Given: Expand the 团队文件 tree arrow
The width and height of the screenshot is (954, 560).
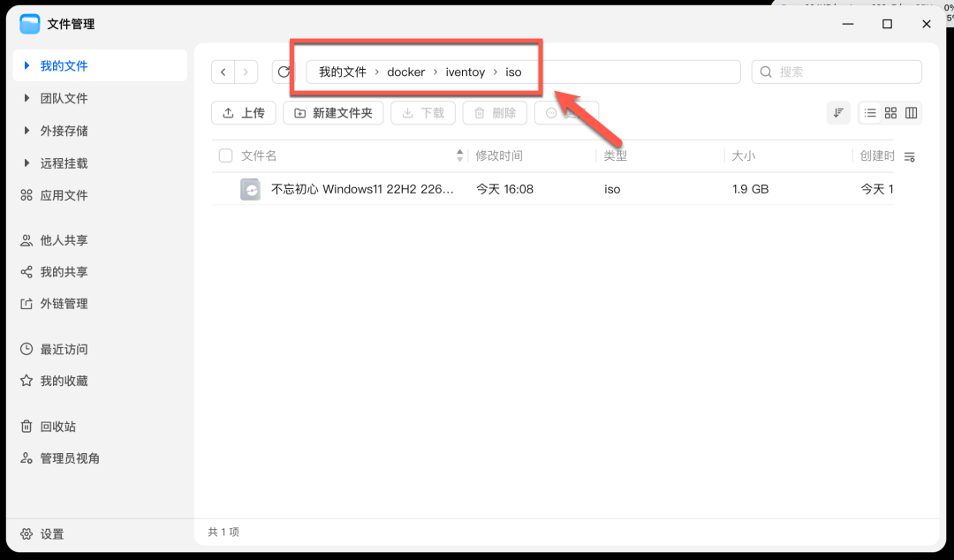Looking at the screenshot, I should click(x=26, y=98).
